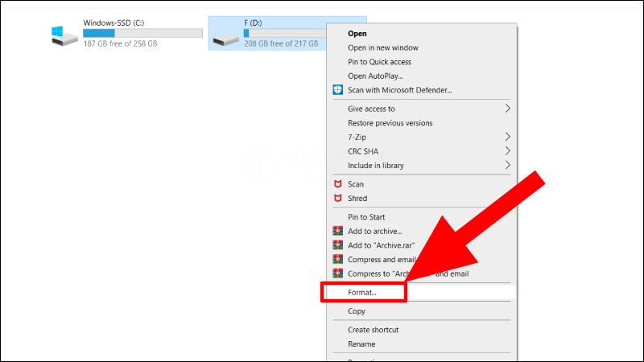This screenshot has height=362, width=644.
Task: Click the F (D:) drive icon
Action: (229, 35)
